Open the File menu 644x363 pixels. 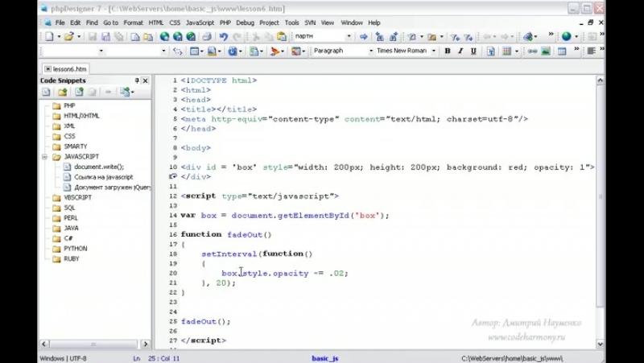(x=60, y=23)
